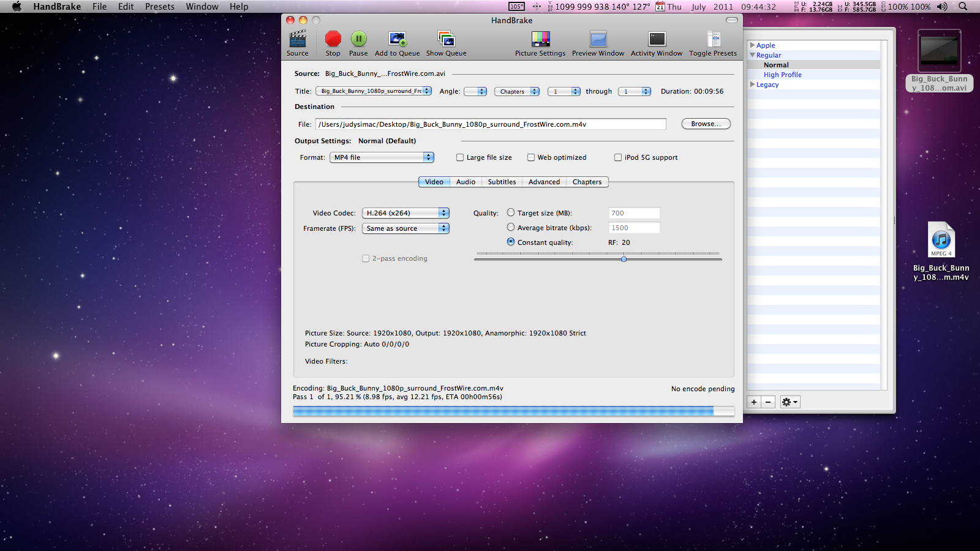Add a new preset with plus button

pyautogui.click(x=754, y=402)
